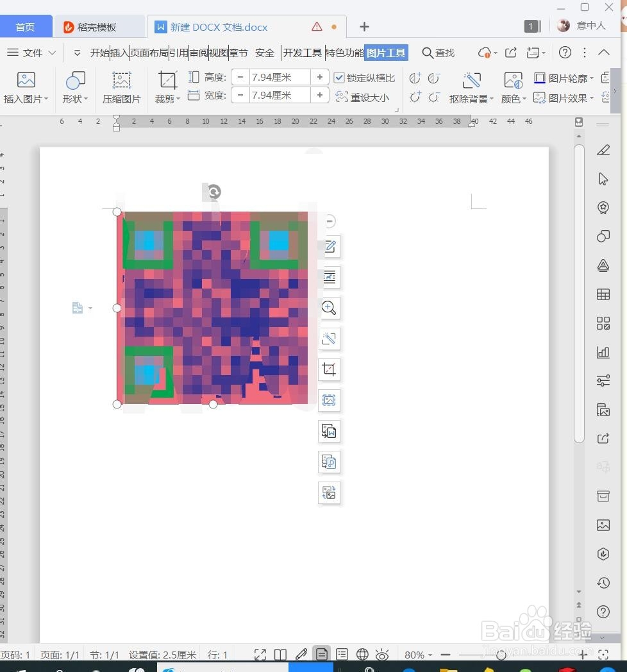The height and width of the screenshot is (672, 627).
Task: Open the Security (安全) ribbon tab
Action: click(264, 53)
